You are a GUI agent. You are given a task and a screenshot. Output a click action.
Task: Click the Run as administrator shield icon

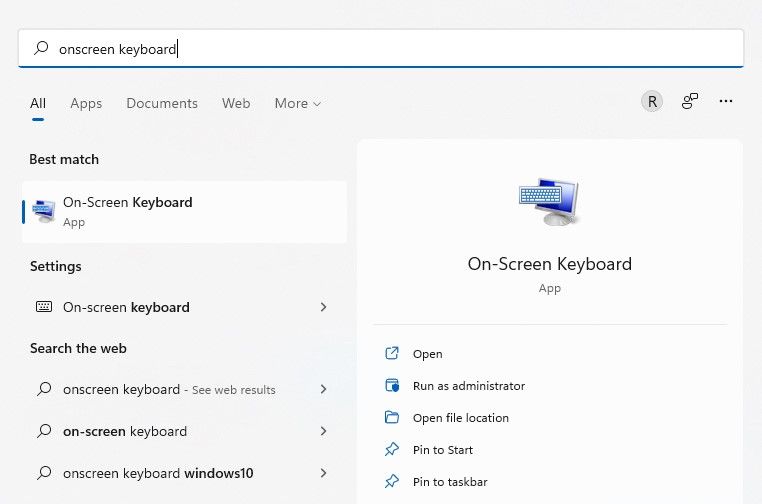(x=392, y=386)
